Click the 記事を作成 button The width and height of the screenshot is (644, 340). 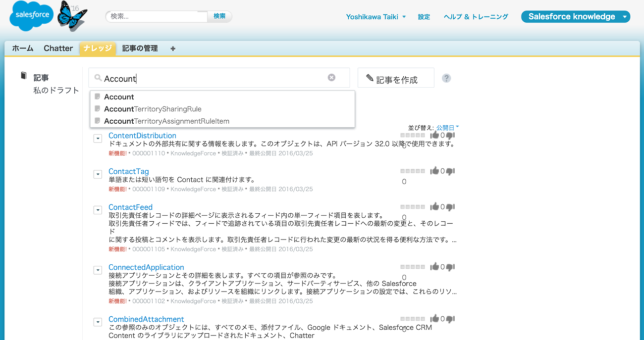[x=396, y=78]
